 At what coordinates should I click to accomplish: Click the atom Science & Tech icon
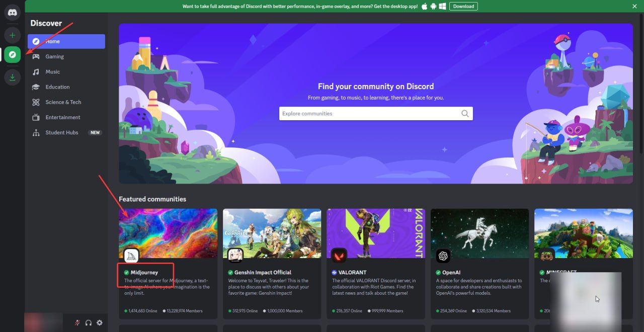pyautogui.click(x=36, y=102)
